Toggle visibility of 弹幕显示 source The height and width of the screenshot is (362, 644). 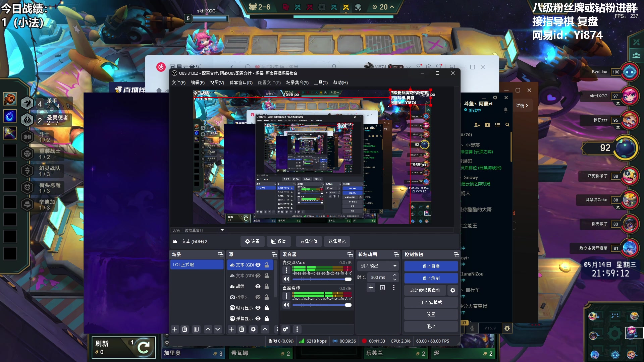(258, 318)
